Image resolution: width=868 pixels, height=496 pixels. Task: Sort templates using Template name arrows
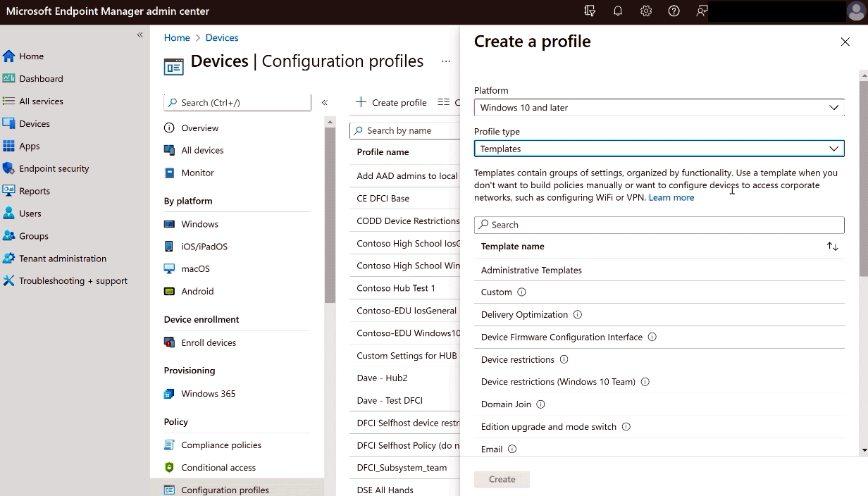point(833,247)
